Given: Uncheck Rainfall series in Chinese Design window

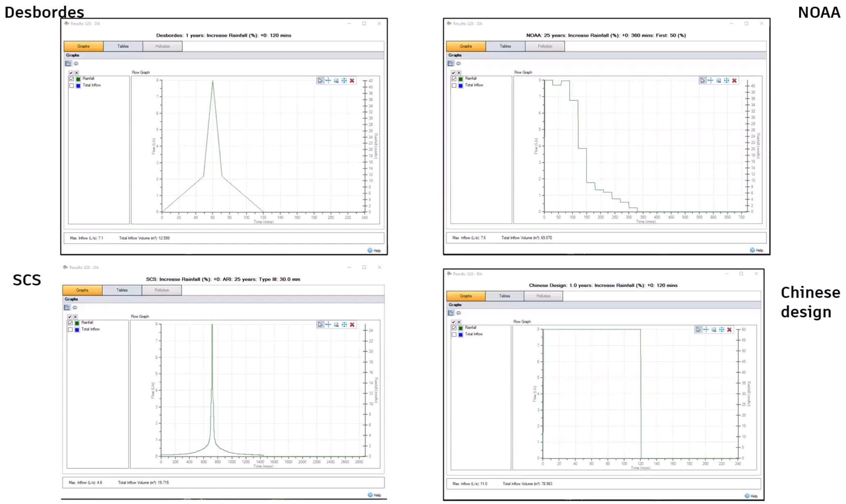Looking at the screenshot, I should pyautogui.click(x=454, y=328).
